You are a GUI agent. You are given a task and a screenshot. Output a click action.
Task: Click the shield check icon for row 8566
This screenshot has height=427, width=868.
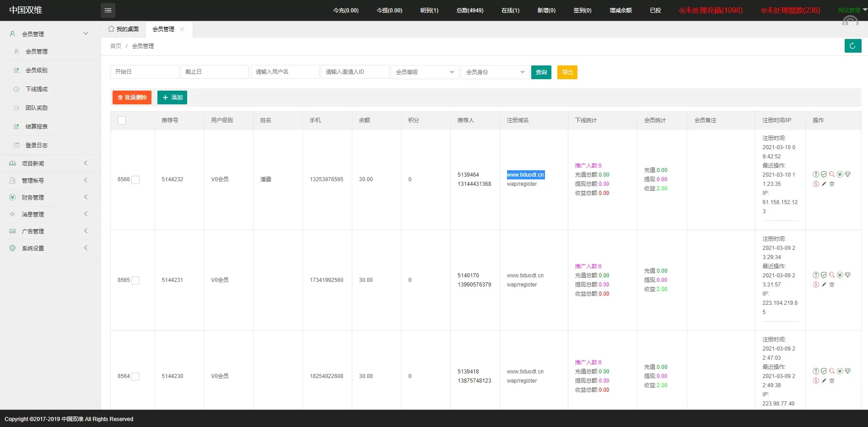coord(824,174)
